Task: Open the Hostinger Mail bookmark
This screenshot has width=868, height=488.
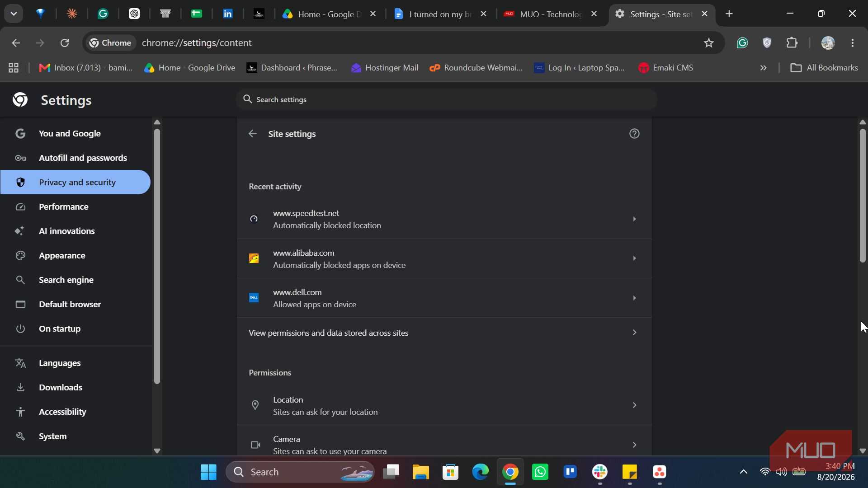Action: (x=384, y=68)
